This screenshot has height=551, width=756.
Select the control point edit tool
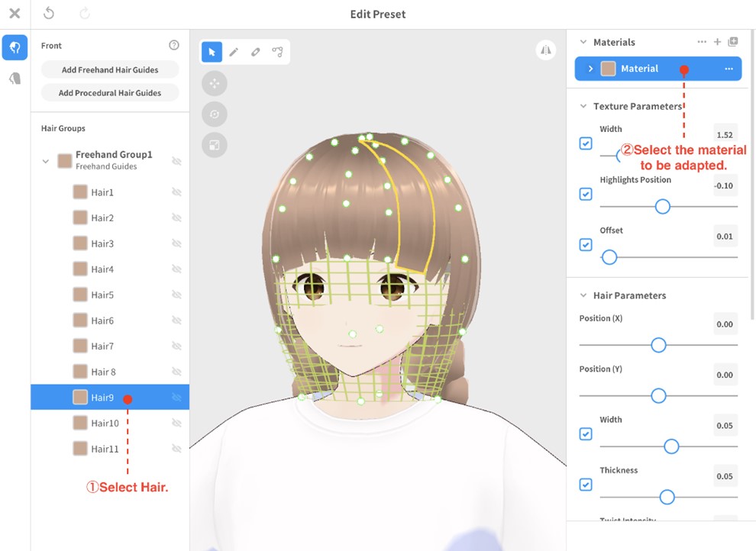click(x=277, y=52)
